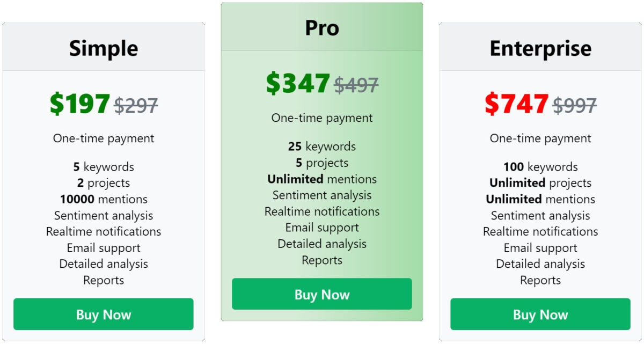
Task: Click the crossed-out $497 price
Action: pyautogui.click(x=356, y=84)
